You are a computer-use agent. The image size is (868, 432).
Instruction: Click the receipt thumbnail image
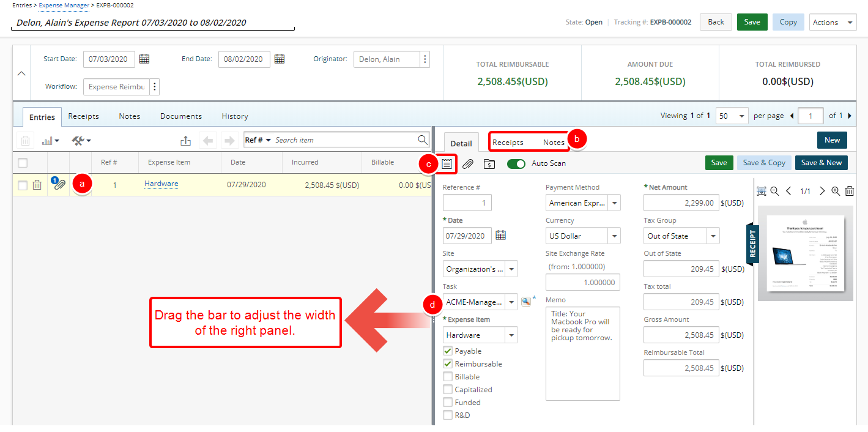point(804,253)
